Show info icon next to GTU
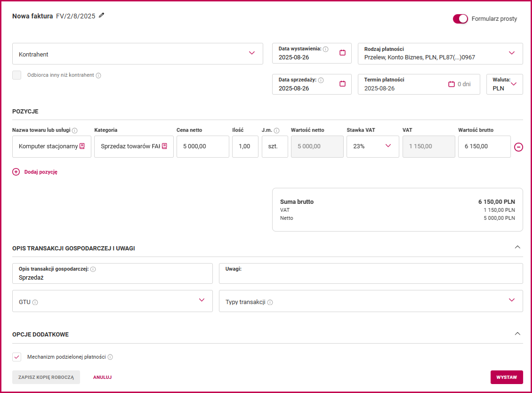532x393 pixels. click(x=35, y=302)
